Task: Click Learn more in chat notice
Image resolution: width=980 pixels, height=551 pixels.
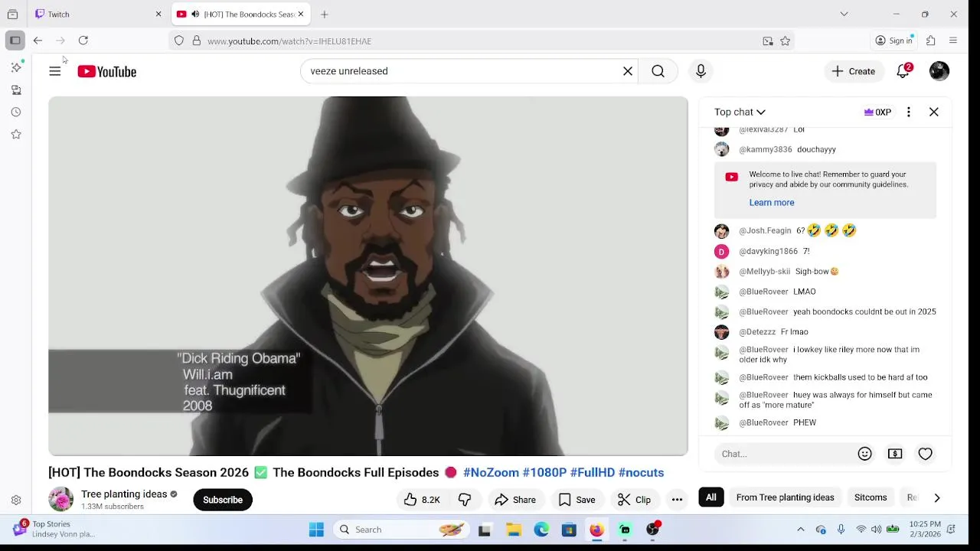Action: tap(772, 202)
